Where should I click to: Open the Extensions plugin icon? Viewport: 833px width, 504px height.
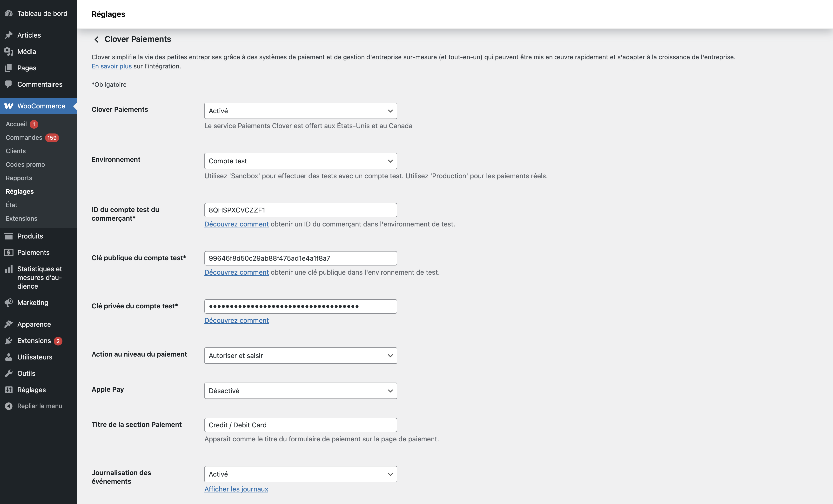[9, 340]
